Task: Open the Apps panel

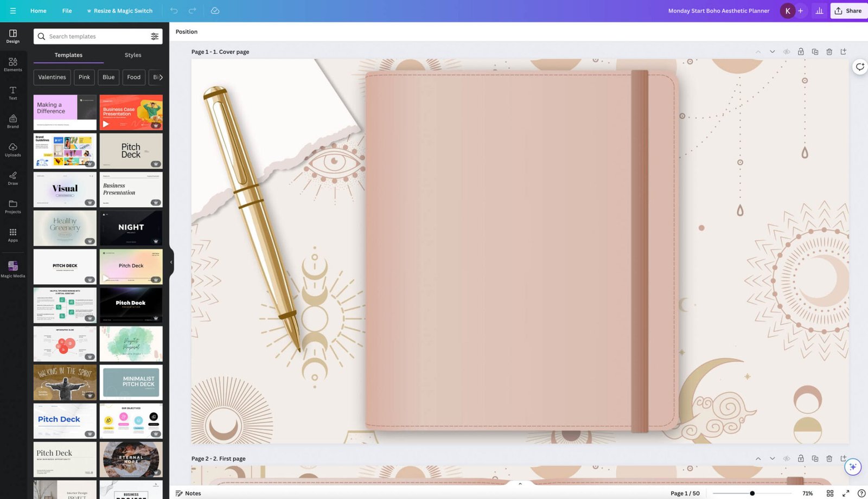Action: coord(13,235)
